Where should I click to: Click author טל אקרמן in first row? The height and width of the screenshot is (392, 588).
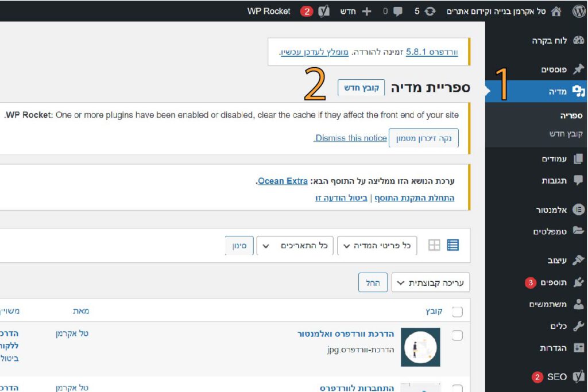(x=72, y=333)
